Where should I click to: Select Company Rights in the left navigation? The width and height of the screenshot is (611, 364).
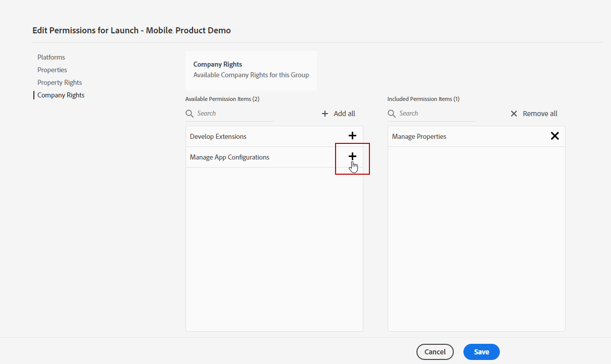(x=61, y=95)
